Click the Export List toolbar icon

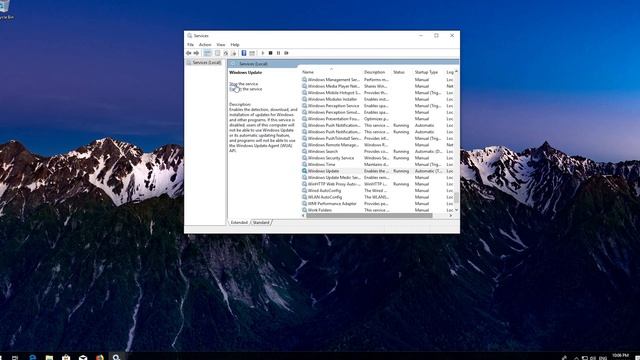pyautogui.click(x=234, y=53)
